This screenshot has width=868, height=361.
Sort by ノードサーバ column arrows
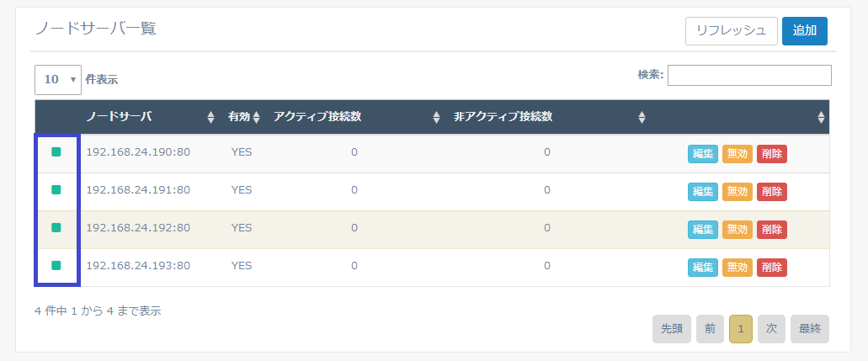point(210,118)
